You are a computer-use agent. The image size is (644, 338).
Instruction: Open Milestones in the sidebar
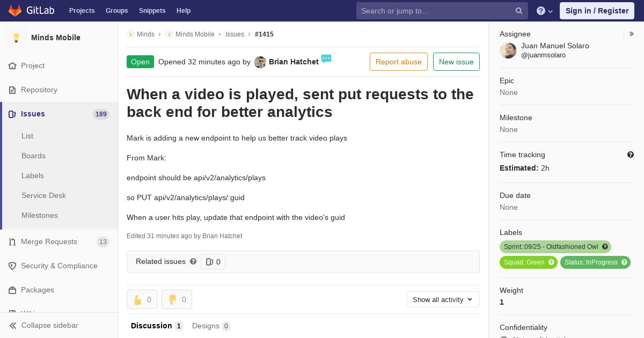40,215
